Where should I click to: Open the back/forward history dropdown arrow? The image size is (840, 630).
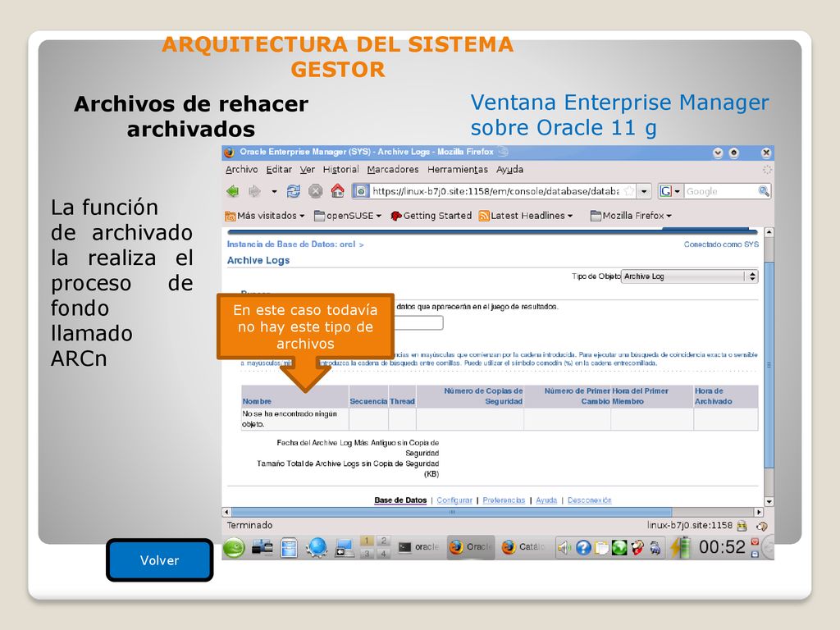coord(274,191)
